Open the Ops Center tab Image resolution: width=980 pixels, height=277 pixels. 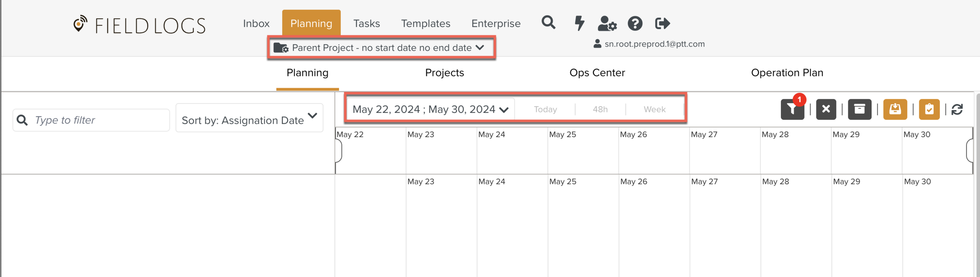[597, 73]
